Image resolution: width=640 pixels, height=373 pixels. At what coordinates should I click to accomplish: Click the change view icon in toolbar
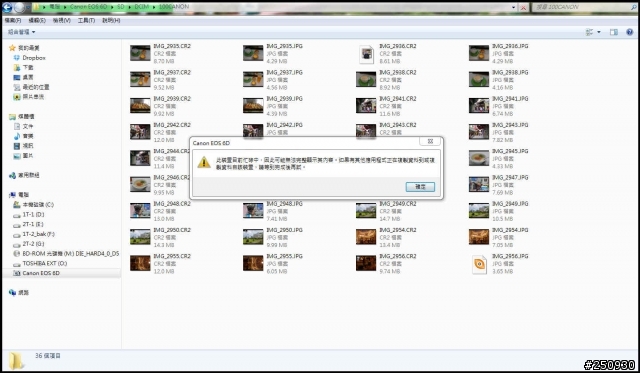pos(589,32)
